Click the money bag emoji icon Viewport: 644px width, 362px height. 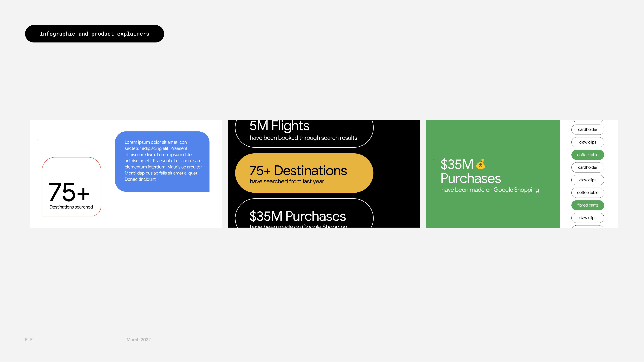coord(480,164)
